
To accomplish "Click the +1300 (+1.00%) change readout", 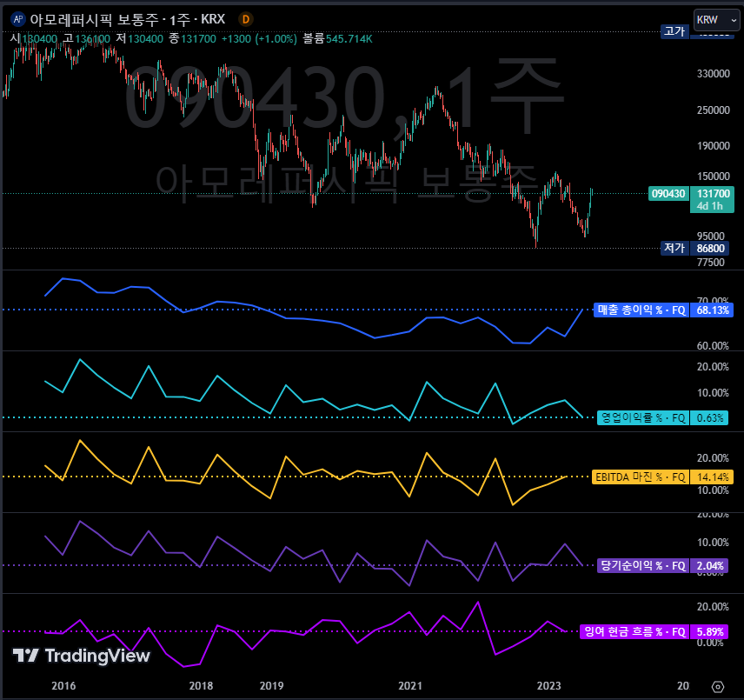I will [x=259, y=39].
